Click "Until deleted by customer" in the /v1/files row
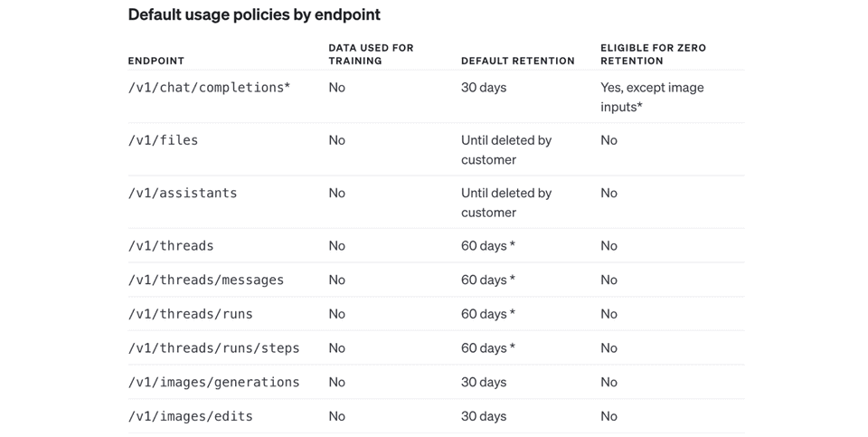This screenshot has width=868, height=437. coord(505,150)
